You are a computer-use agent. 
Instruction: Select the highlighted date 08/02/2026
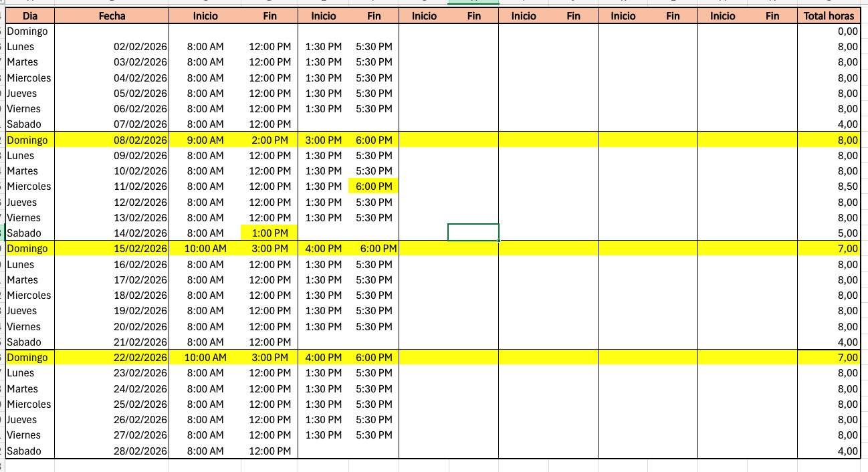tap(112, 140)
